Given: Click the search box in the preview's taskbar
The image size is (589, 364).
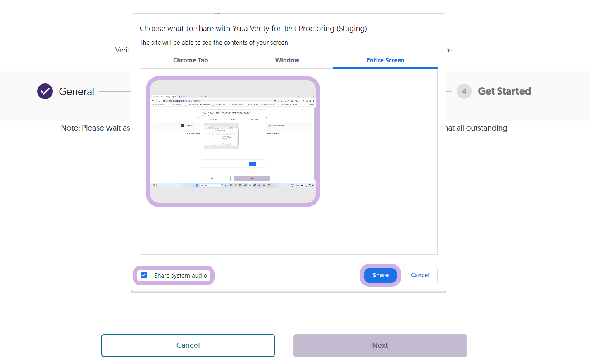Looking at the screenshot, I should tap(211, 185).
